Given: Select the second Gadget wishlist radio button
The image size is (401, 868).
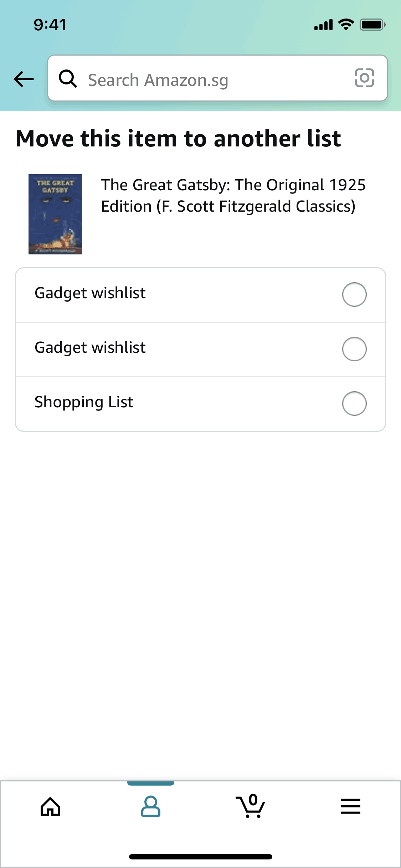Looking at the screenshot, I should (354, 349).
